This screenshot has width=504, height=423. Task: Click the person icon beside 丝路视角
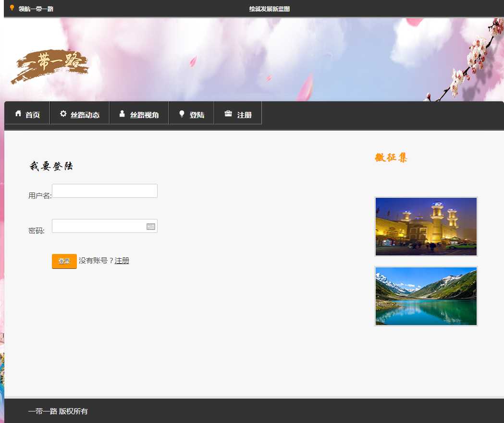point(122,114)
